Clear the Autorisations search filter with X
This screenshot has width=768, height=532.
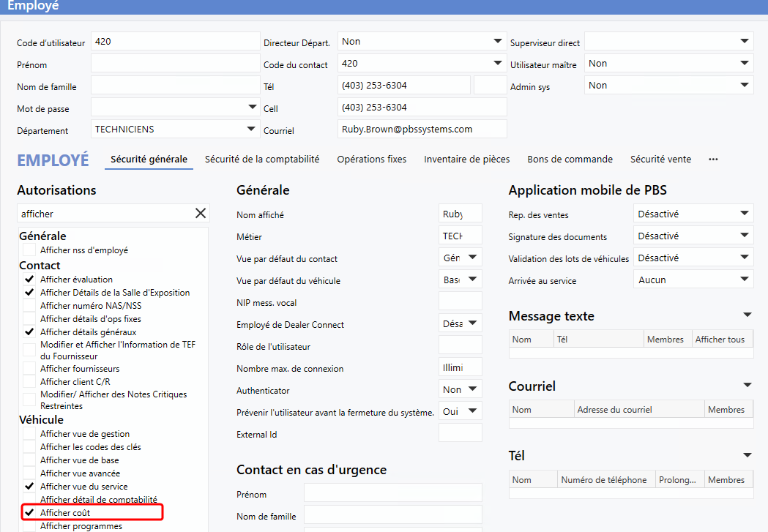click(200, 214)
